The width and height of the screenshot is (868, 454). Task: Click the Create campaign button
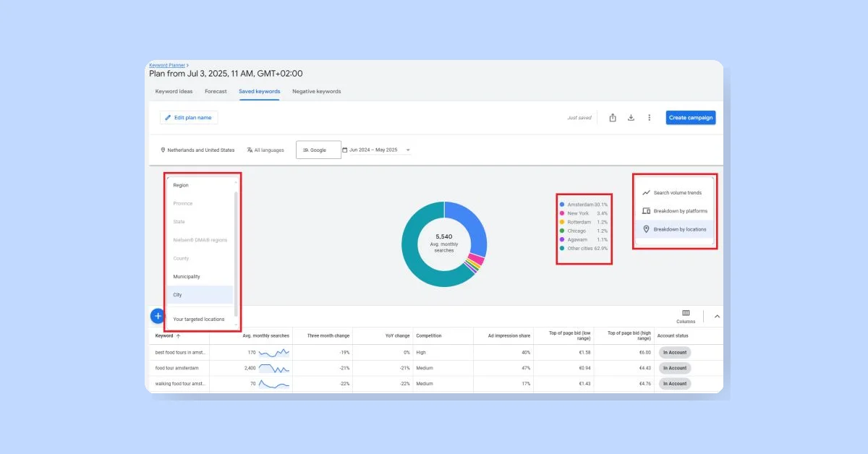[691, 118]
